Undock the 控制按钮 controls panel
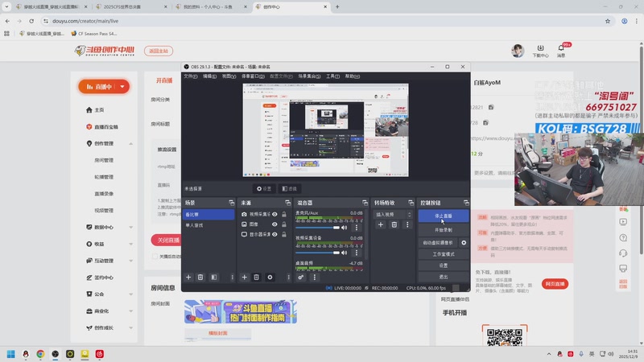The image size is (644, 362). pos(466,203)
